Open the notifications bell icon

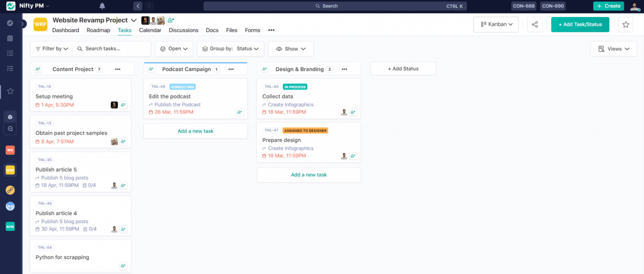101,6
